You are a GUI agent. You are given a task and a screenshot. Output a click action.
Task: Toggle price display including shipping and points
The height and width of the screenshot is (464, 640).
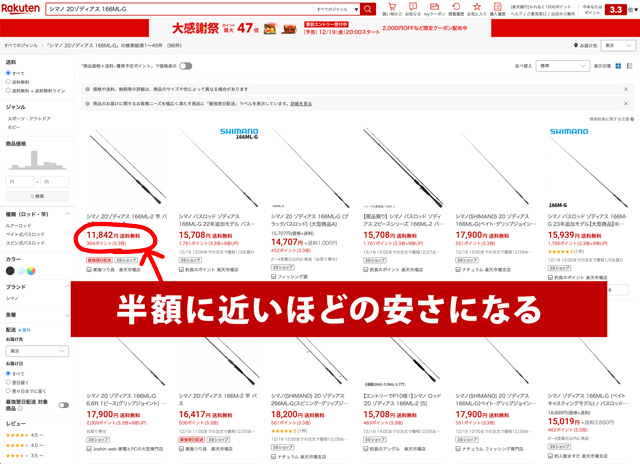tap(186, 66)
